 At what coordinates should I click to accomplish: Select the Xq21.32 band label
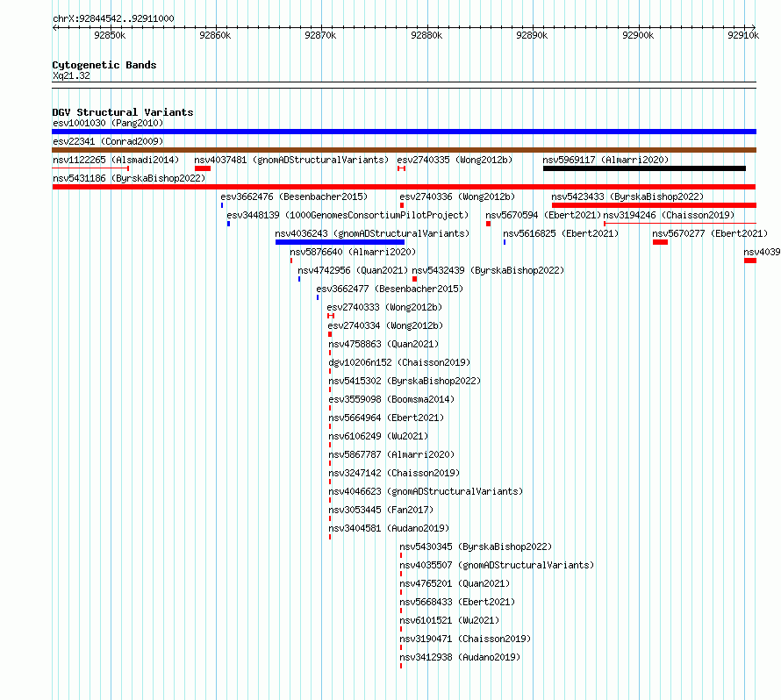click(71, 75)
